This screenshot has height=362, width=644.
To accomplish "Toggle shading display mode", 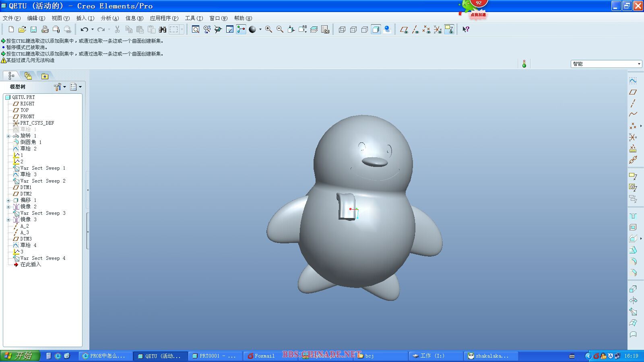I will 376,29.
